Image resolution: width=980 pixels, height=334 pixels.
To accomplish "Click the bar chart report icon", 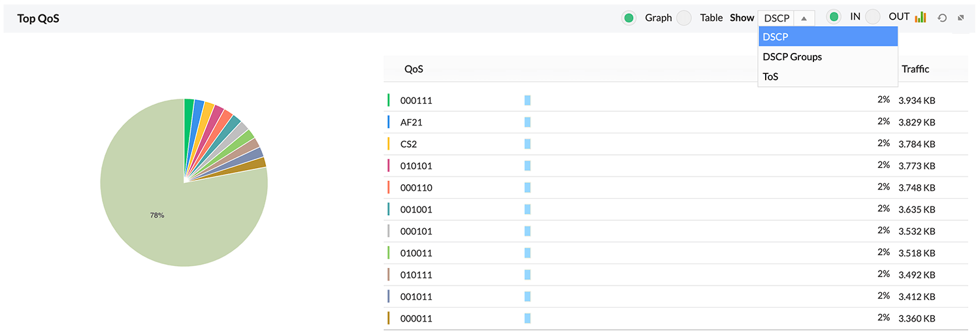I will 921,18.
